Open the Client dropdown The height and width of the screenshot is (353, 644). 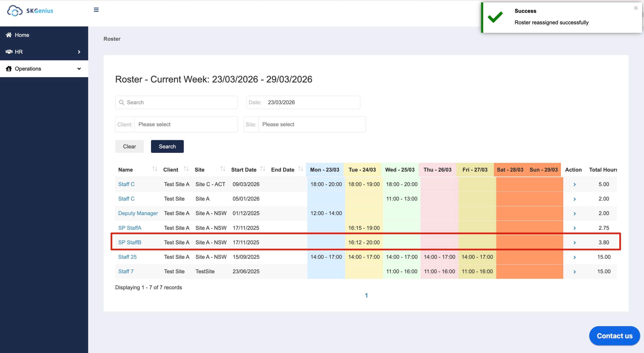(x=186, y=124)
